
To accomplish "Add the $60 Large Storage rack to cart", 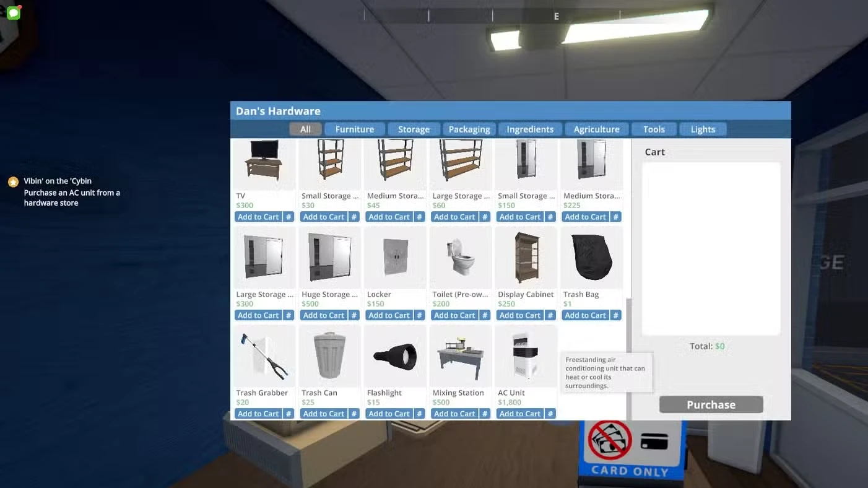I will point(454,217).
